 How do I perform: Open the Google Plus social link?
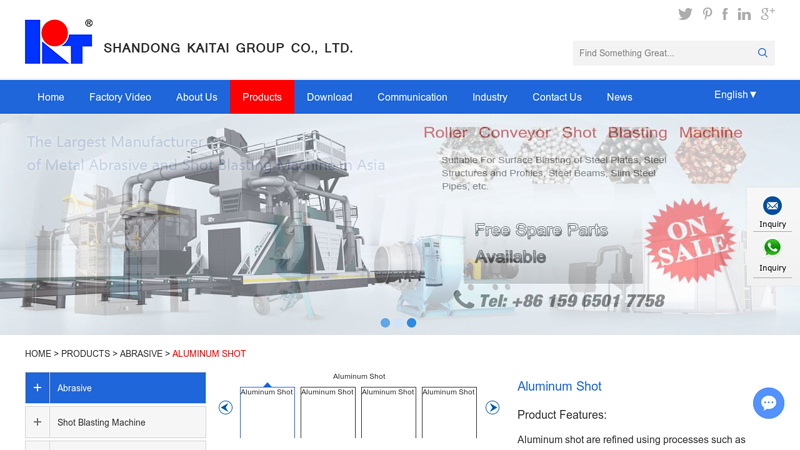767,14
